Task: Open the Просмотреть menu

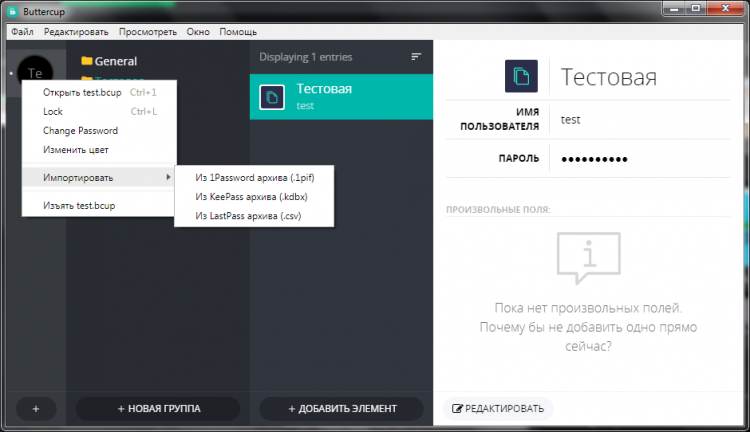Action: (148, 32)
